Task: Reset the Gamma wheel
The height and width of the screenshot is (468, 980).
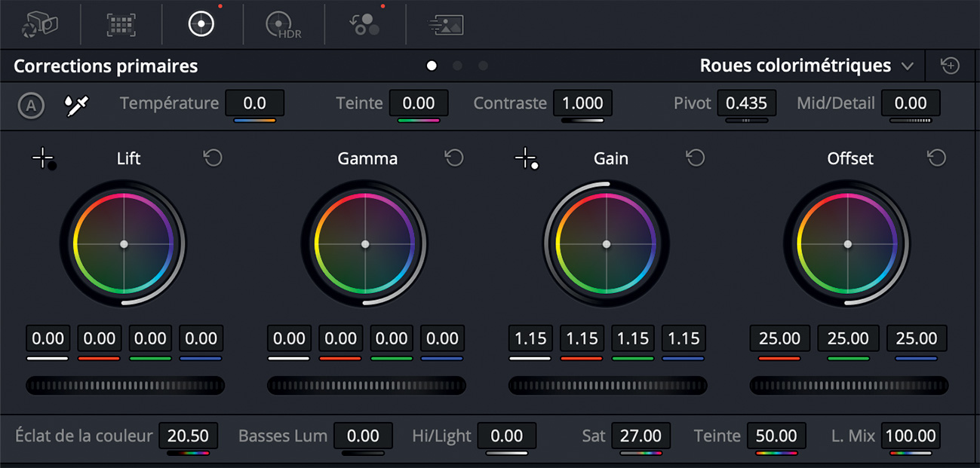Action: (453, 158)
